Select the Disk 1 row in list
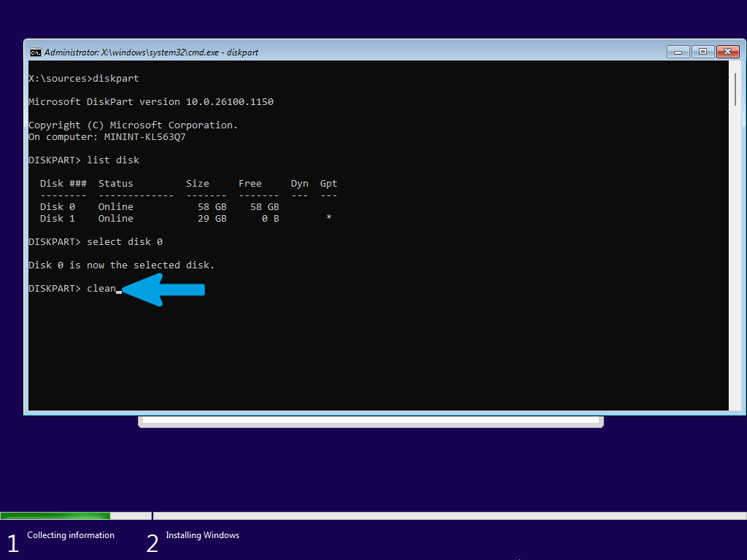The width and height of the screenshot is (747, 560). pyautogui.click(x=186, y=219)
